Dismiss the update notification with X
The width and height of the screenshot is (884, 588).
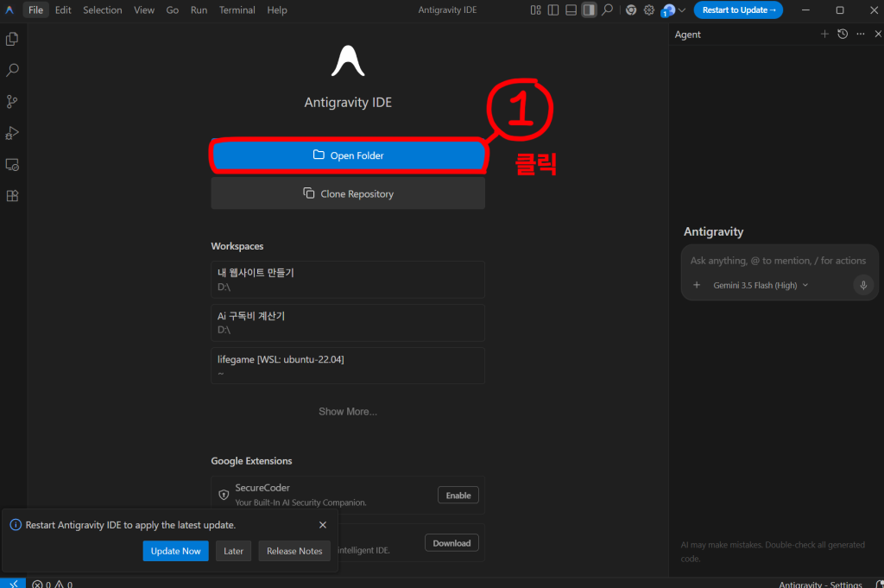[323, 525]
